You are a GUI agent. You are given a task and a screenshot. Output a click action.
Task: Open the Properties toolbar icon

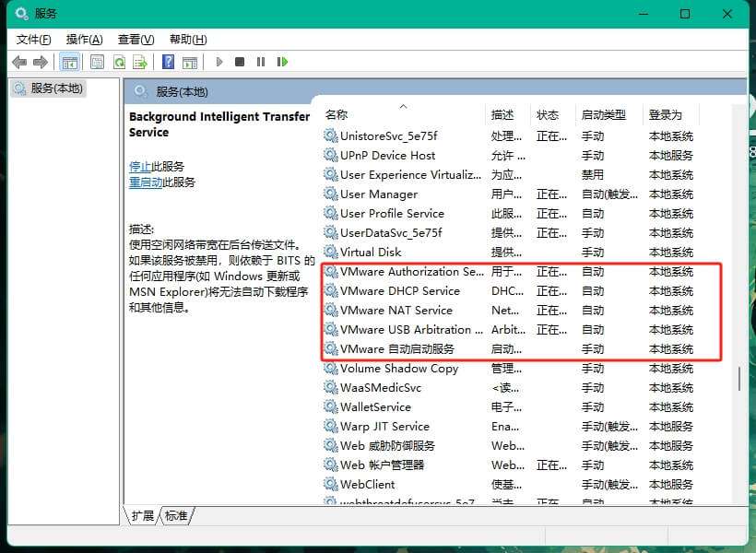(98, 62)
